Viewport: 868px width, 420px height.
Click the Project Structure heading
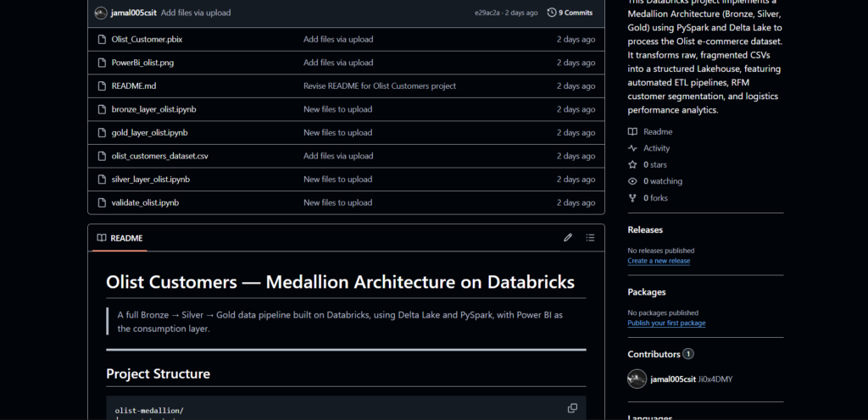click(158, 373)
